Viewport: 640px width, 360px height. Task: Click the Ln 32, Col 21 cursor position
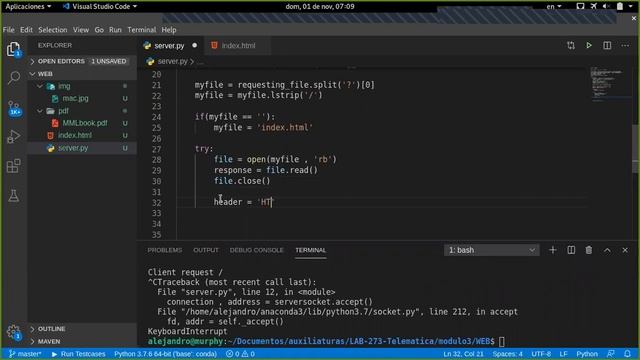click(463, 354)
